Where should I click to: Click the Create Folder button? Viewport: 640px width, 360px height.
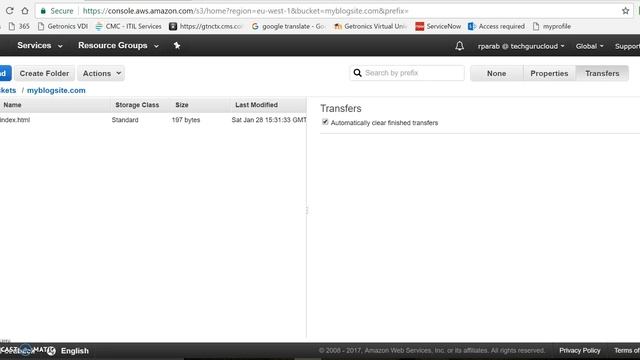point(44,73)
